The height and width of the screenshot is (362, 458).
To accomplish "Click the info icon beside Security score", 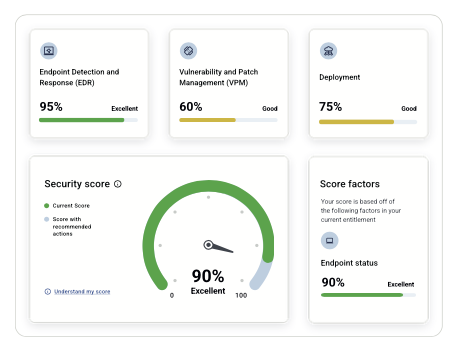I will point(118,184).
